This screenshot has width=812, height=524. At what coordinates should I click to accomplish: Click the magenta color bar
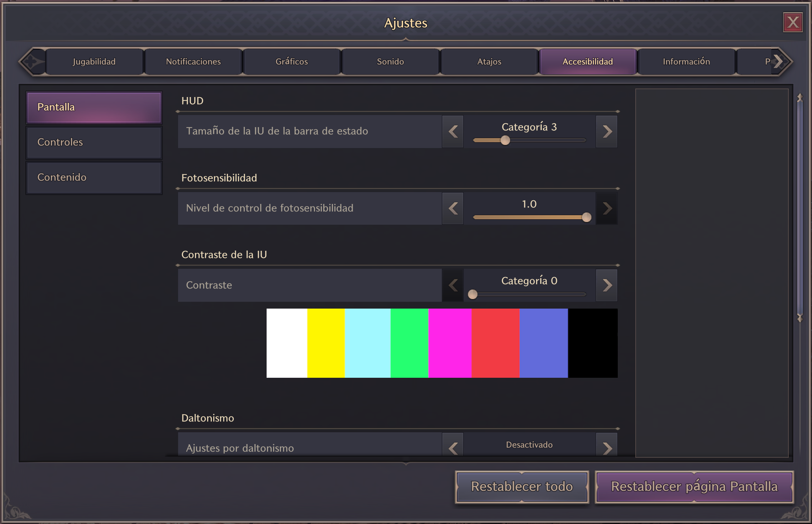point(450,343)
